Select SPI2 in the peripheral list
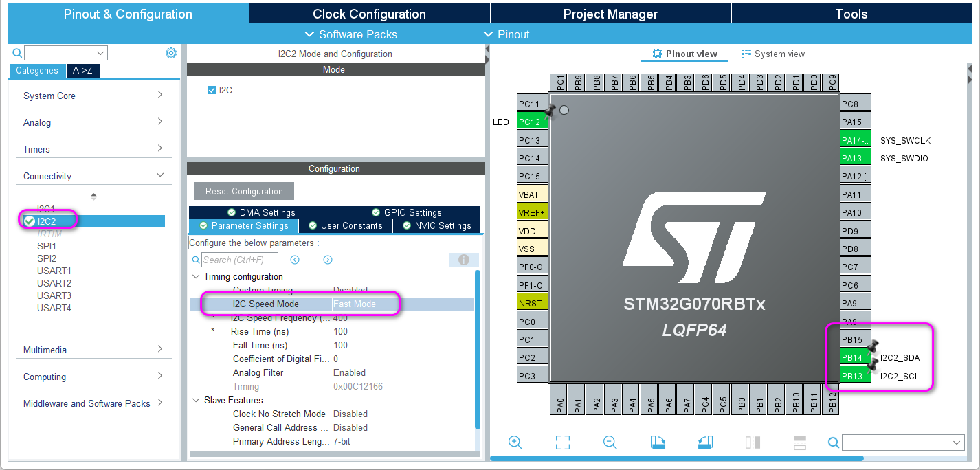980x470 pixels. click(47, 258)
